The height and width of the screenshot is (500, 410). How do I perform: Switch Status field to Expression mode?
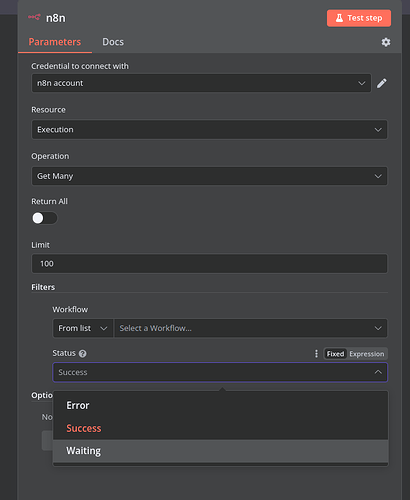(x=367, y=354)
